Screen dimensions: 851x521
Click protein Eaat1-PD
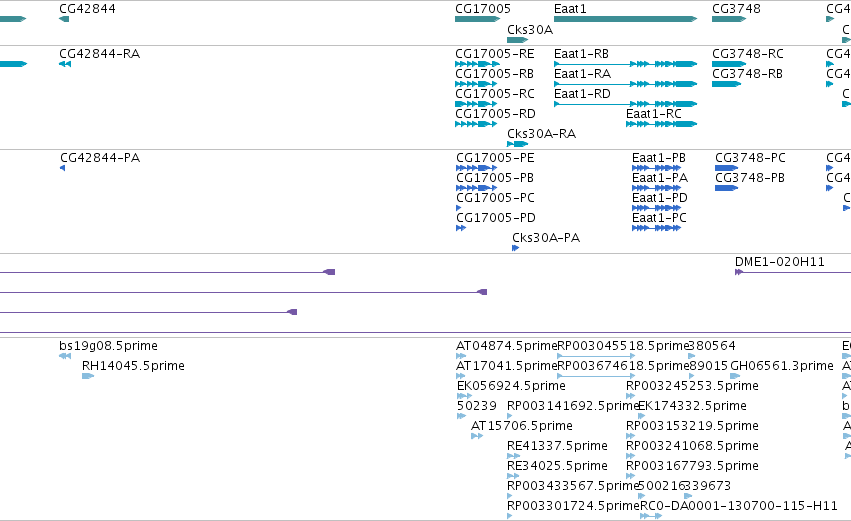click(660, 198)
